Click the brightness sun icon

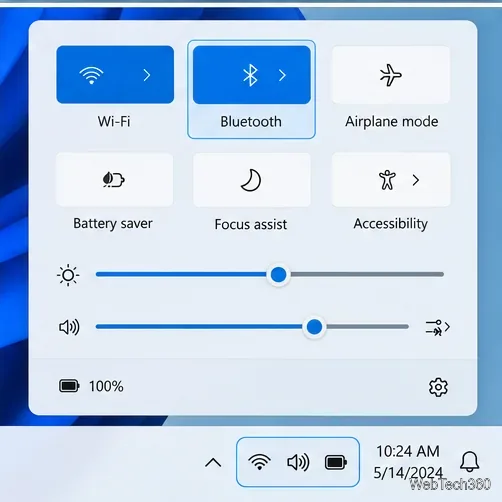(x=68, y=275)
